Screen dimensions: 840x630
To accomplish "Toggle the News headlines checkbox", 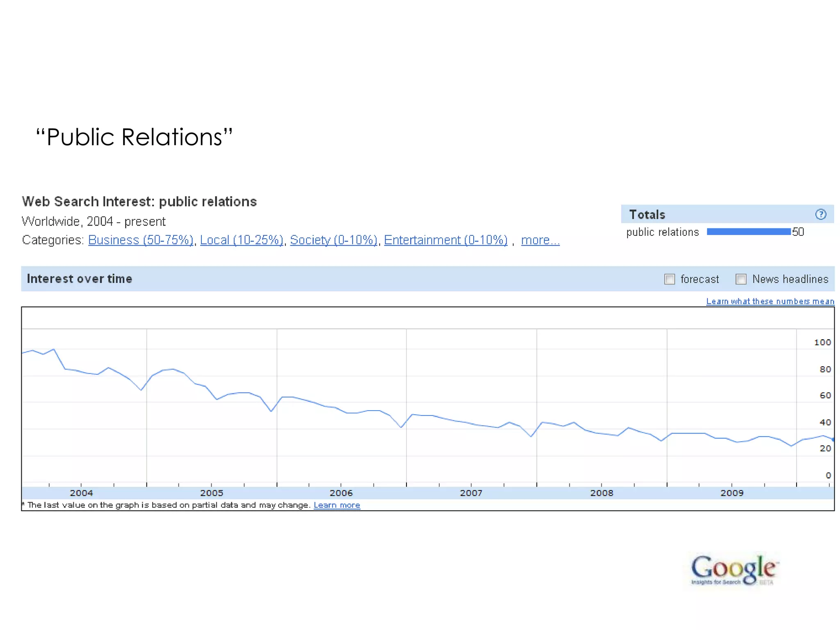I will tap(741, 279).
